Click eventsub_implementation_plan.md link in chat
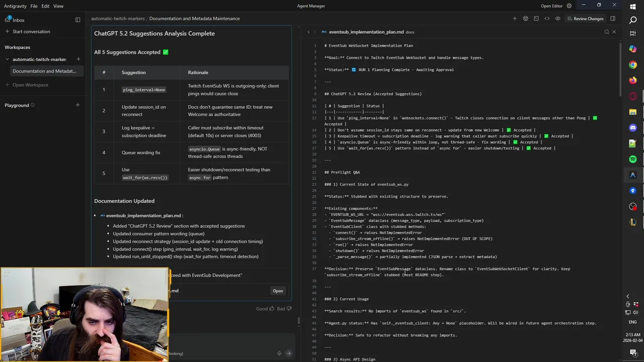 tap(143, 216)
